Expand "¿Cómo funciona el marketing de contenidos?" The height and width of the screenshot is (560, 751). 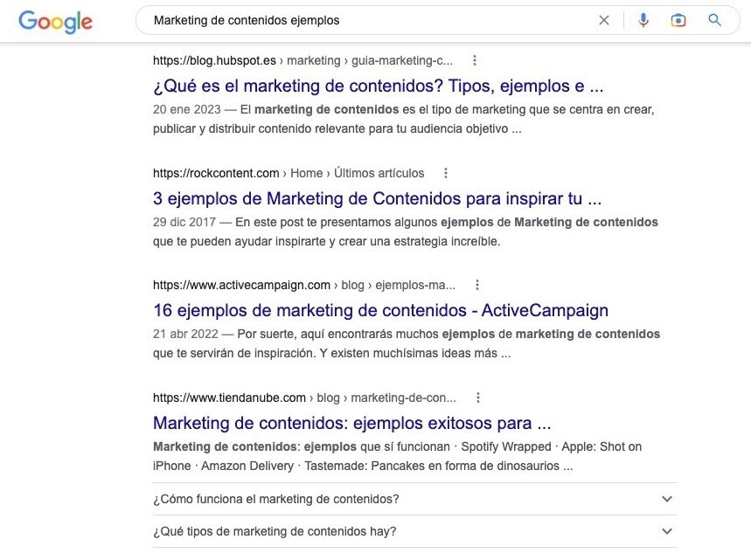[x=276, y=499]
